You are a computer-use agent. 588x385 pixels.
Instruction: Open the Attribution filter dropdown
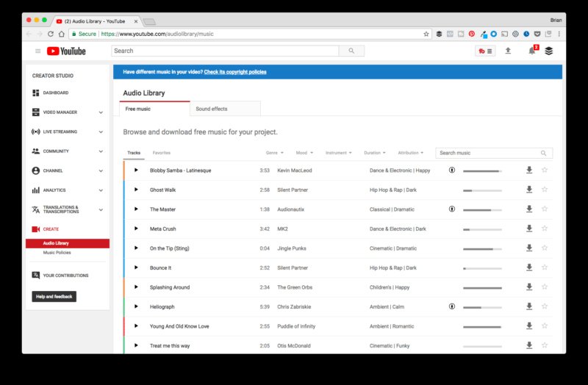(411, 153)
